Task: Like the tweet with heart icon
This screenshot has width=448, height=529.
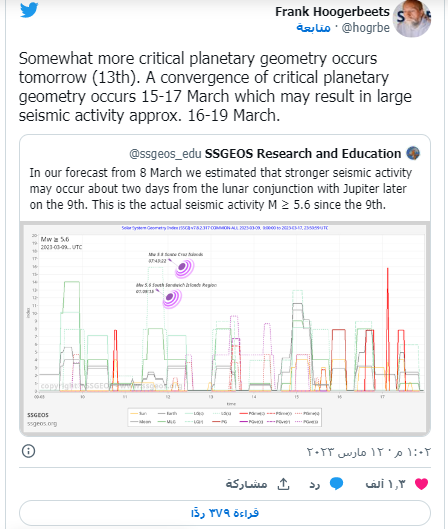Action: pyautogui.click(x=421, y=484)
